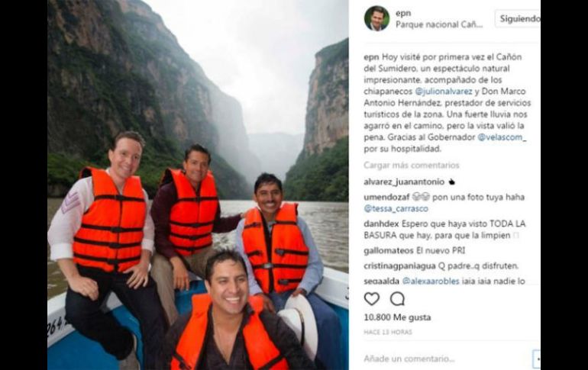This screenshot has height=370, width=588.
Task: Open the @tessa_carrasco mention
Action: 396,208
